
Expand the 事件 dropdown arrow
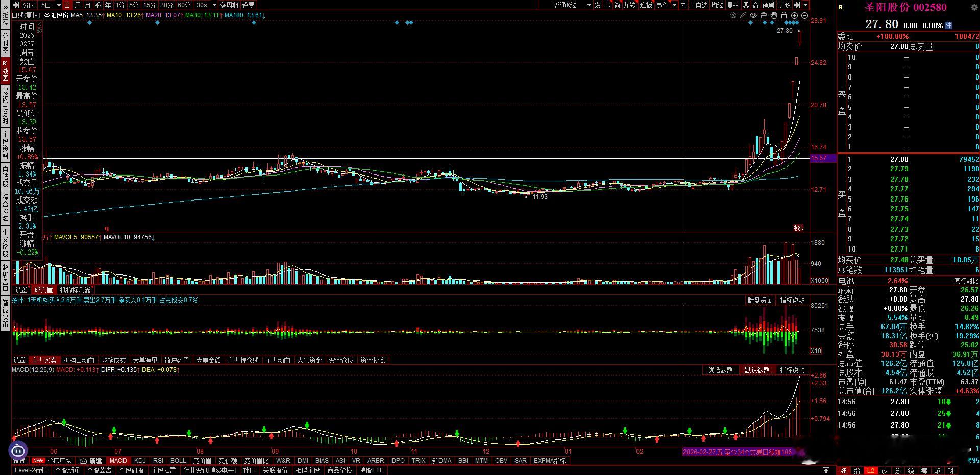pos(674,5)
